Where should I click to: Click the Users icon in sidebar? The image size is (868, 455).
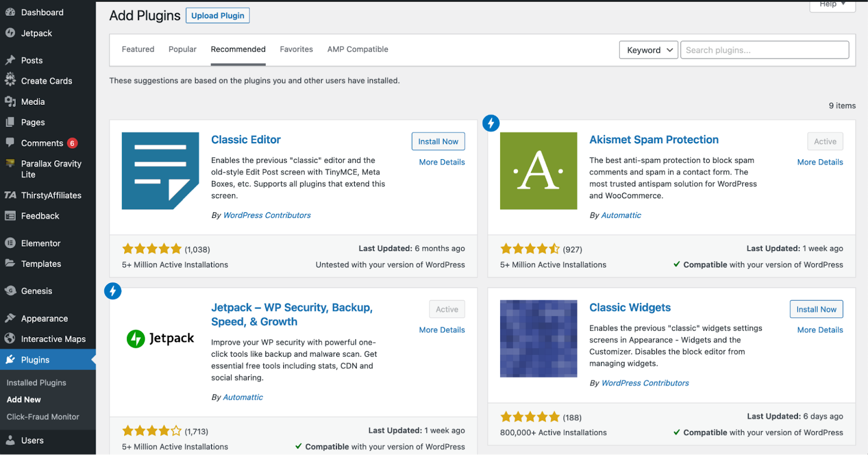click(10, 440)
